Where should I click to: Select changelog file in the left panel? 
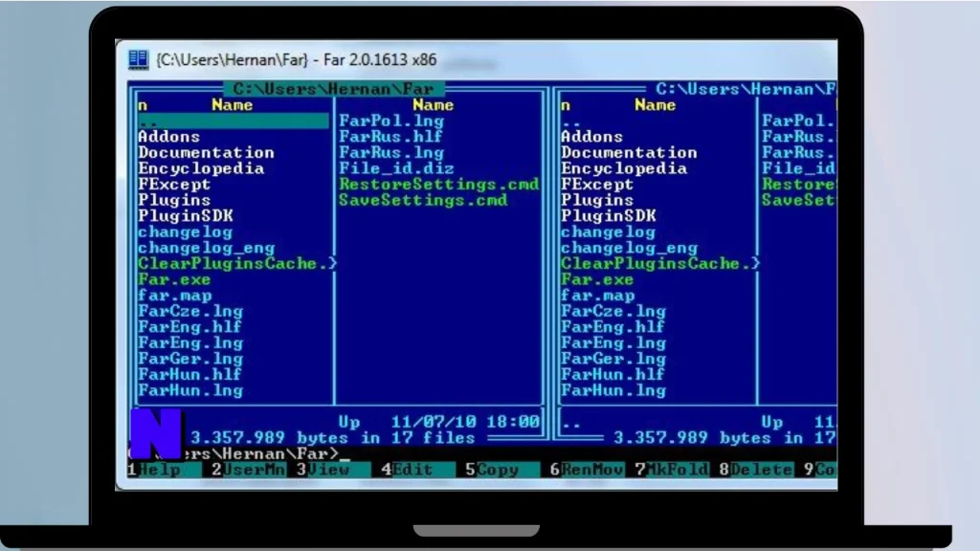185,231
